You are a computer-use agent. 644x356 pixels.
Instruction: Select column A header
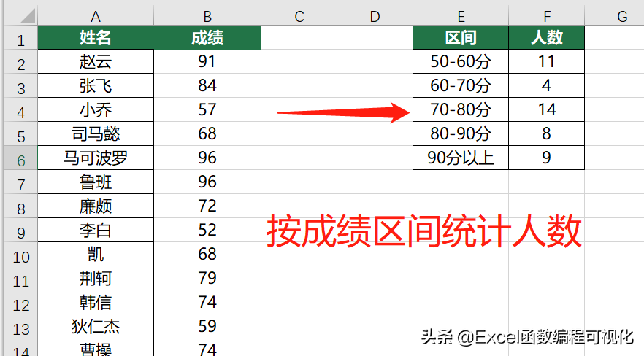coord(96,16)
